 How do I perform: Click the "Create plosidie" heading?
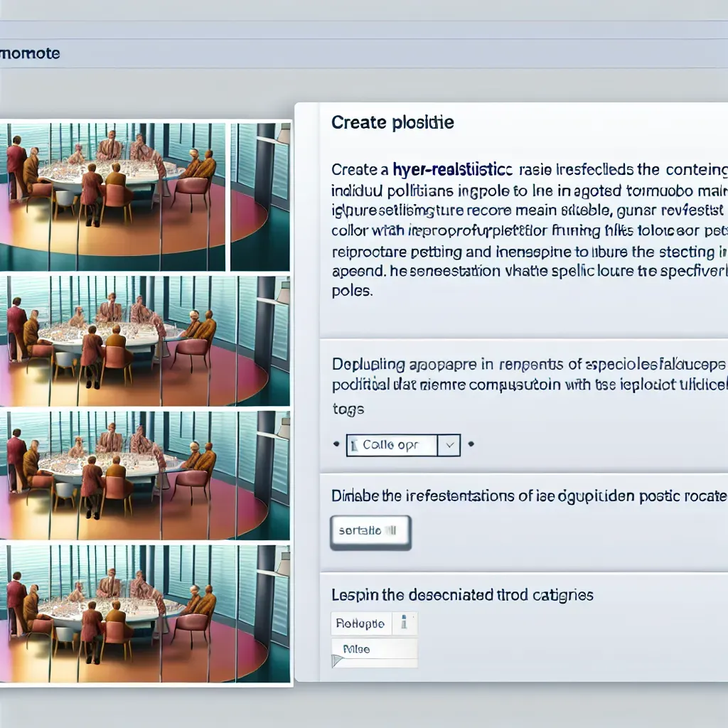392,122
